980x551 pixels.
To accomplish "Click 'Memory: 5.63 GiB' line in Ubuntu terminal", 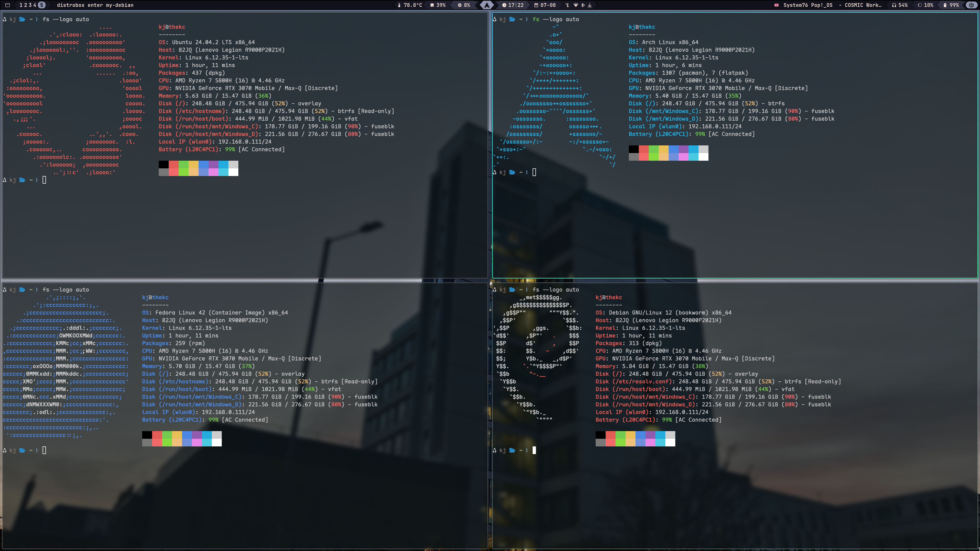I will tap(215, 96).
